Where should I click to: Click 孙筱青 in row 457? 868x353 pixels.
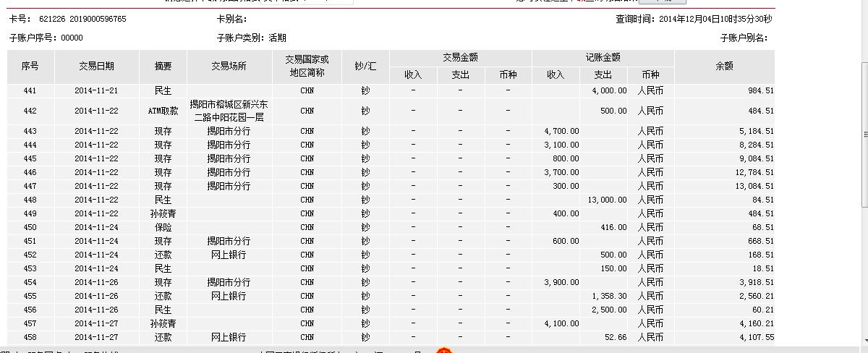click(163, 324)
